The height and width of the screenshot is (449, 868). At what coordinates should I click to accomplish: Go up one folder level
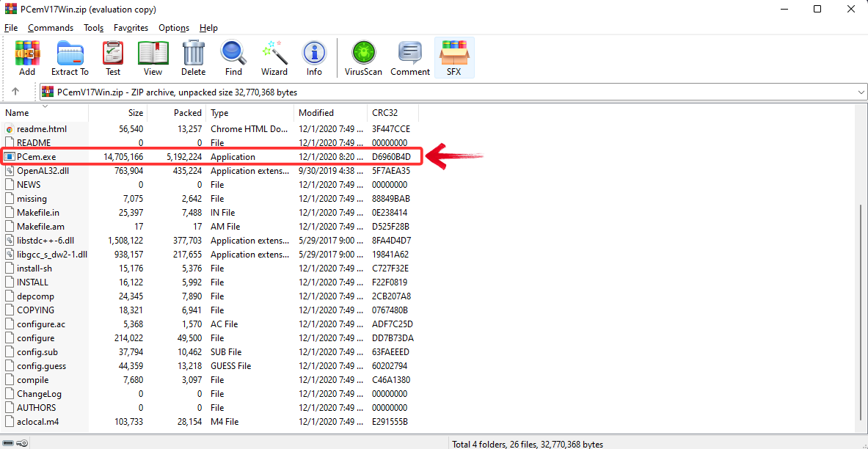(15, 92)
